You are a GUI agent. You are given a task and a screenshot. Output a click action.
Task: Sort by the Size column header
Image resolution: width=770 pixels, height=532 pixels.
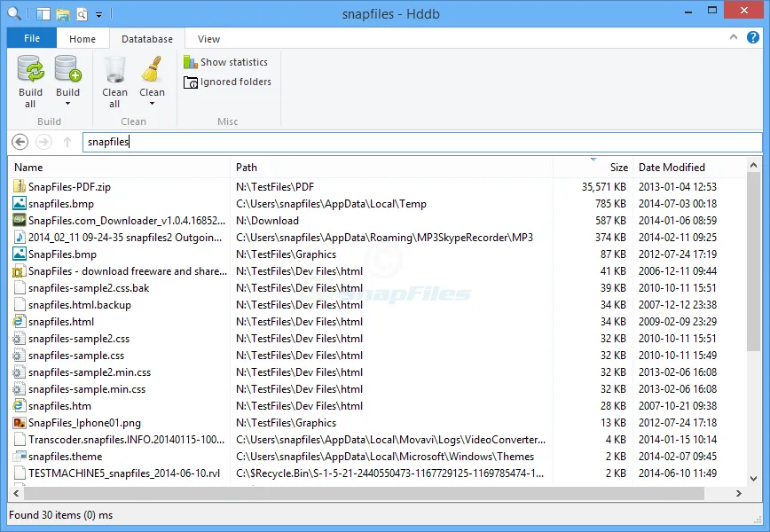coord(593,168)
